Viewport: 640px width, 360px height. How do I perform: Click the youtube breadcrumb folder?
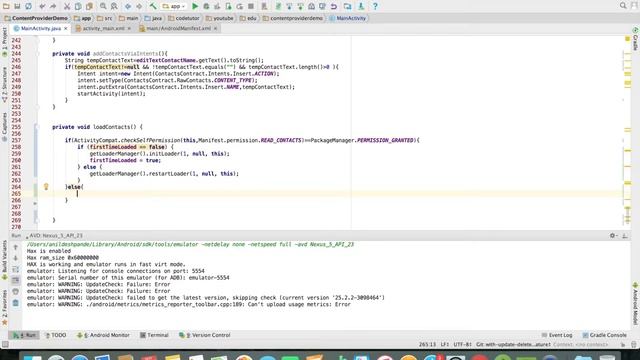(x=220, y=18)
